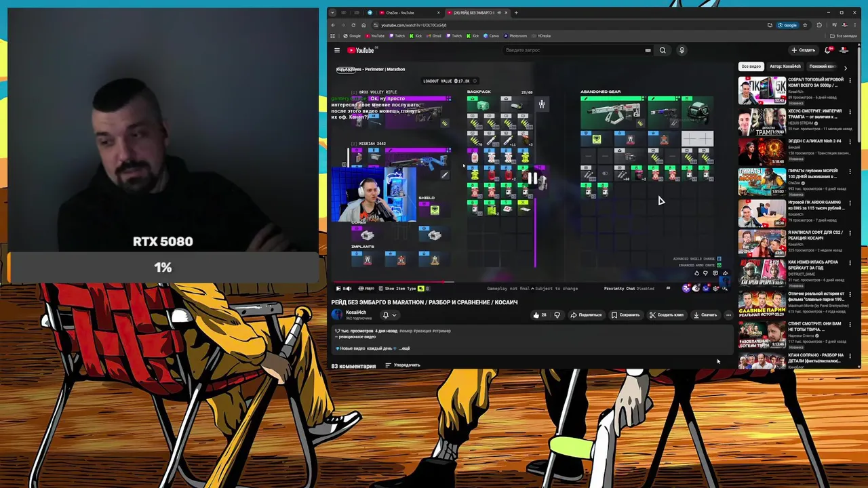Screen dimensions: 868x488
Task: Open Gmail bookmark in bookmarks bar
Action: coord(434,36)
